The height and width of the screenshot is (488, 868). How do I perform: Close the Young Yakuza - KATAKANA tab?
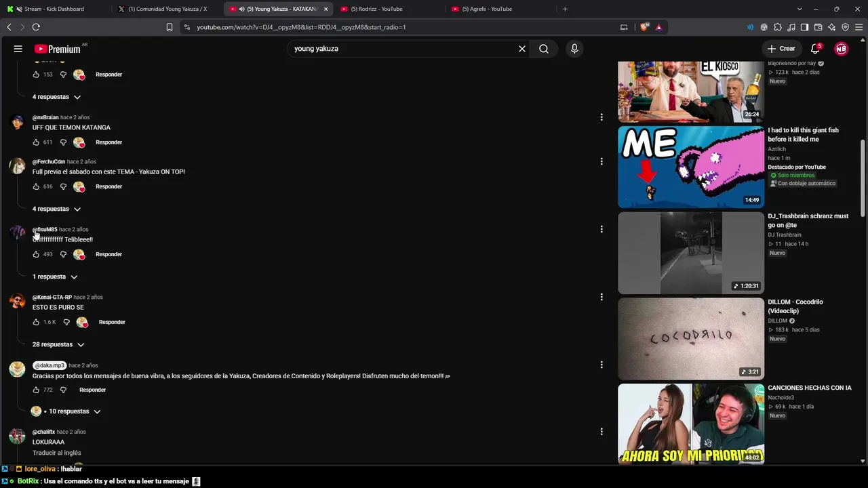pos(326,9)
